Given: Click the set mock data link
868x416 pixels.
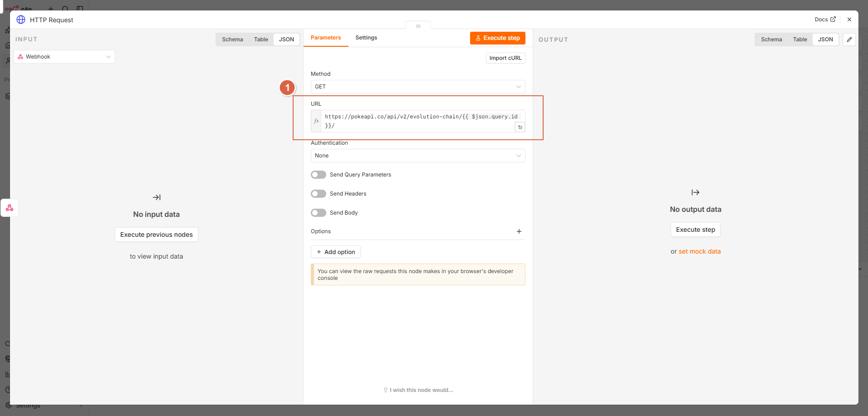Looking at the screenshot, I should 700,251.
